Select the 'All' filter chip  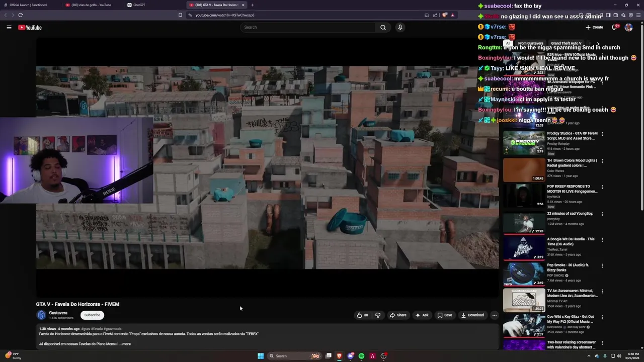coord(508,44)
